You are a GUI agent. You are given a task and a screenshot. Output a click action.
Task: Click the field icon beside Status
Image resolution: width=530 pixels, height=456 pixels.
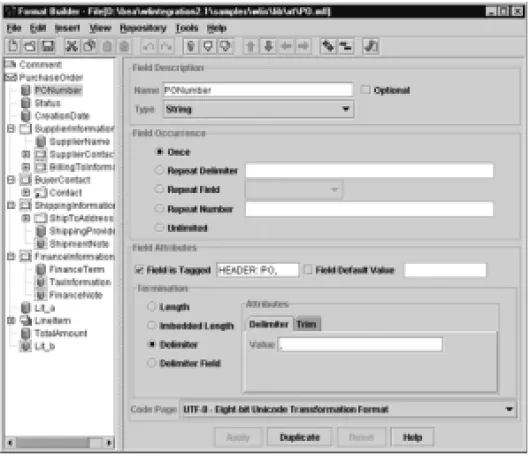tap(26, 103)
